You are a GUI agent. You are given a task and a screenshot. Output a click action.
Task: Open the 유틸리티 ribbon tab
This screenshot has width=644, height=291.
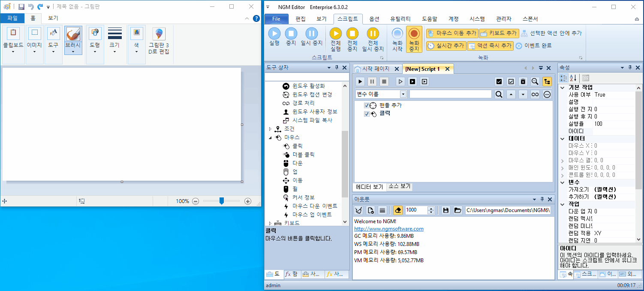click(400, 19)
